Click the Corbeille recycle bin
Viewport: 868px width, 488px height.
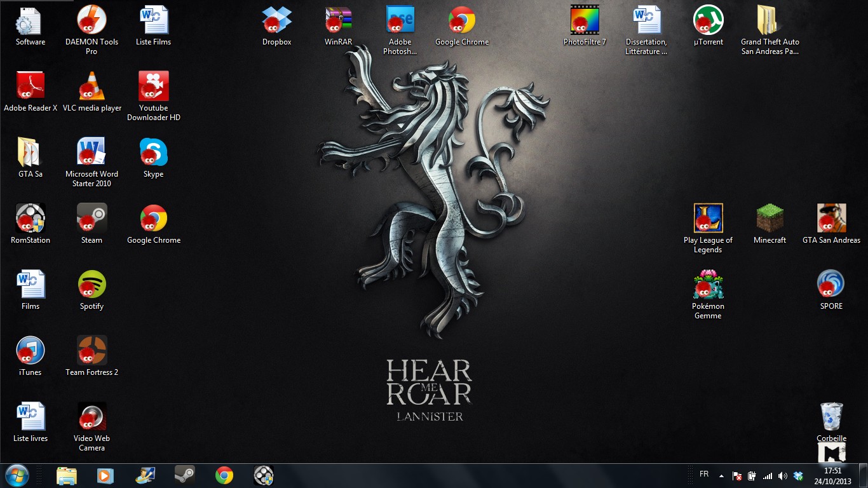tap(831, 417)
